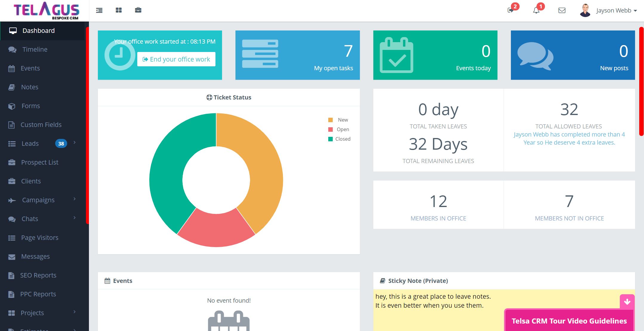Open the envelope messages icon in header
644x331 pixels.
(562, 10)
